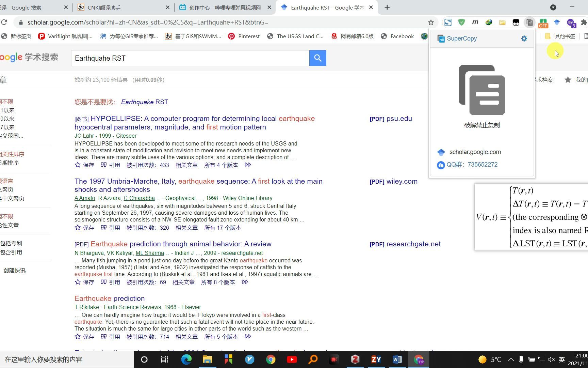Toggle 包含引用 include citations option
This screenshot has height=368, width=588.
click(x=11, y=252)
